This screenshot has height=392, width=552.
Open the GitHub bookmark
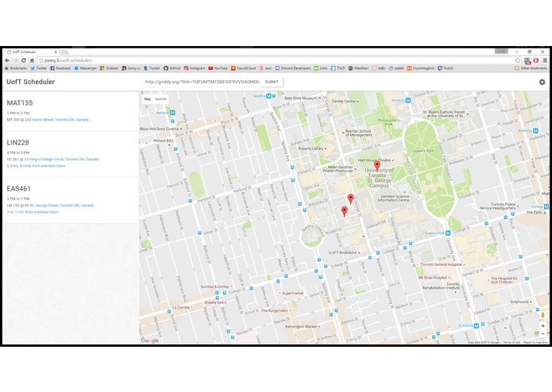tap(172, 68)
